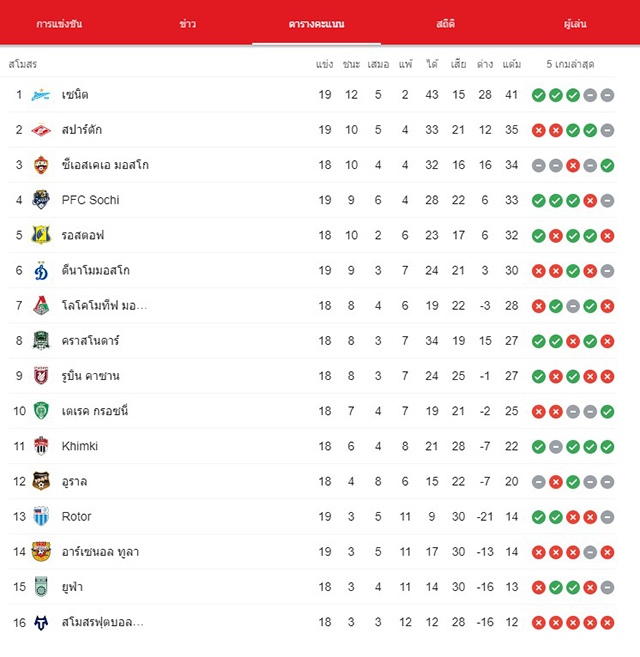Click the Krasnodar green crest in row 8
This screenshot has width=640, height=657.
click(41, 341)
